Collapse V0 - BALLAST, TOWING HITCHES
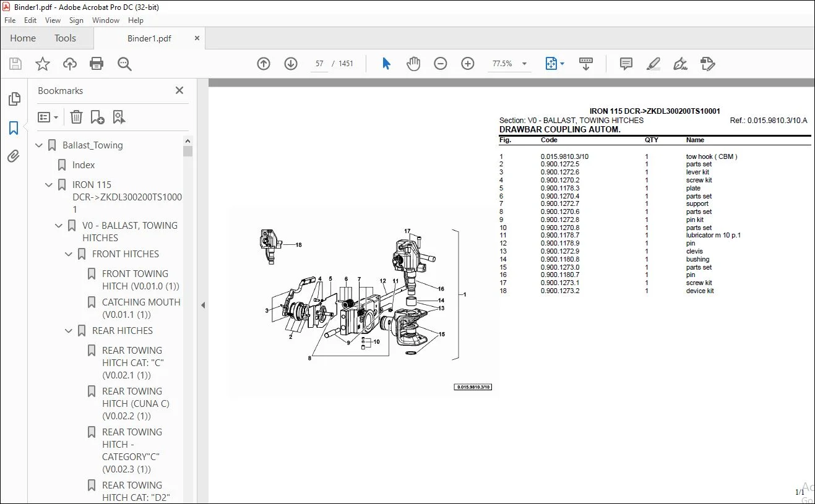The width and height of the screenshot is (815, 504). (x=59, y=226)
